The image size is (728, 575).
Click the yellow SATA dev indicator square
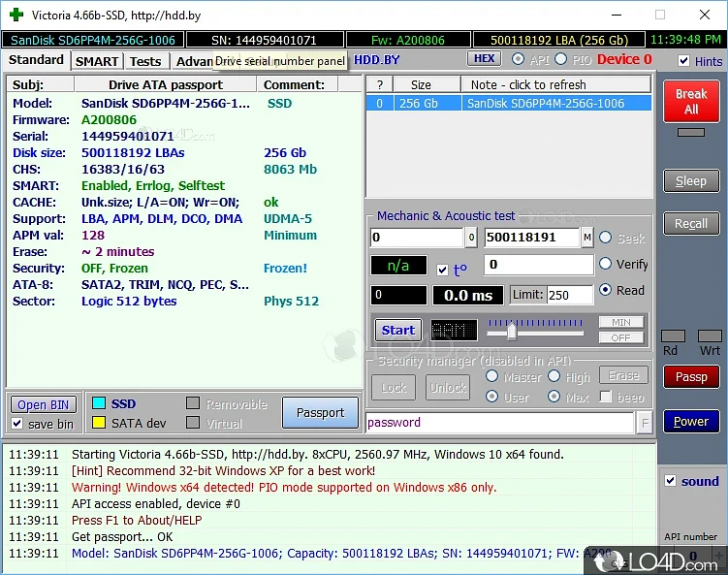(x=99, y=423)
